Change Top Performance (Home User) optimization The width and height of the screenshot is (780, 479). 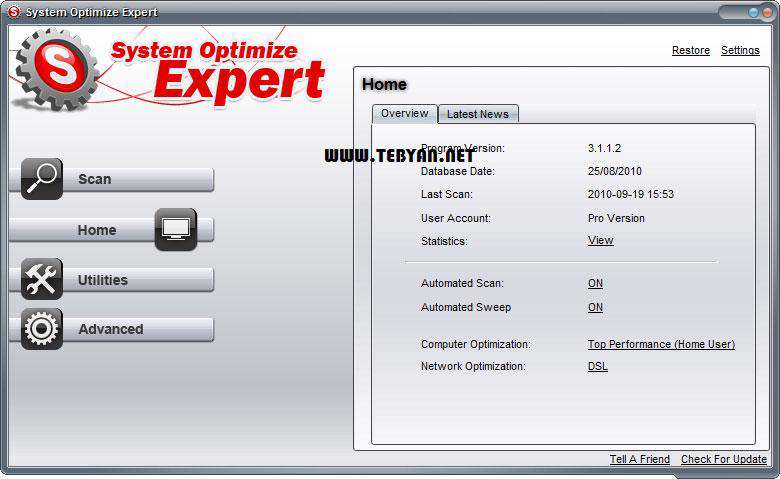[661, 344]
